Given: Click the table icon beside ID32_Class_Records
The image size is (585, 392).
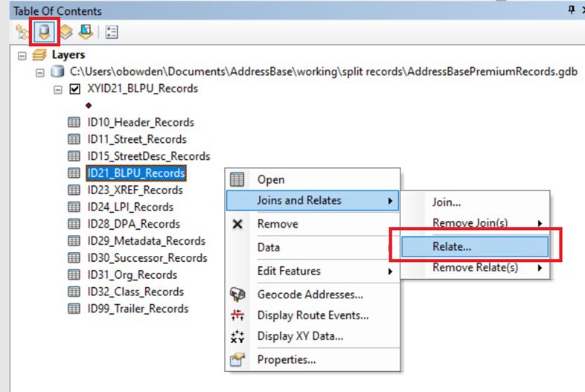Looking at the screenshot, I should pos(74,292).
